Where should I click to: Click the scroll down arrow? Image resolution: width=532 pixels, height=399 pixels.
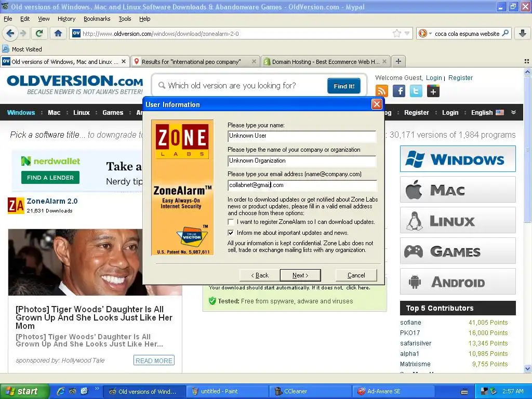[527, 368]
